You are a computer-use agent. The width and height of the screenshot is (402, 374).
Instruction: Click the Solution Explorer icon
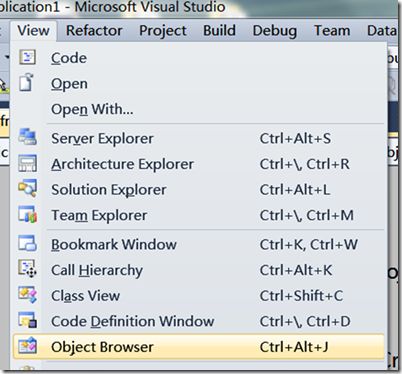pos(27,188)
